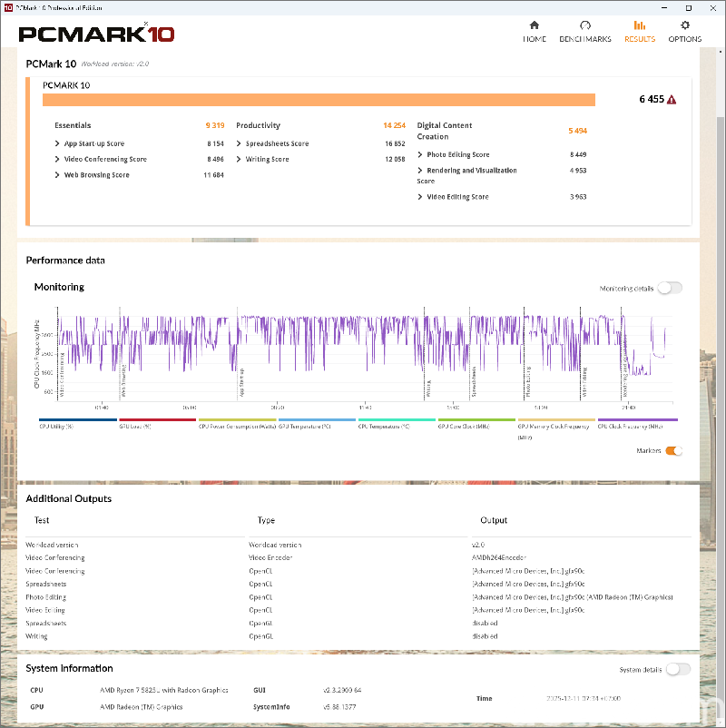Disable the Markers toggle
726x728 pixels.
pyautogui.click(x=675, y=450)
